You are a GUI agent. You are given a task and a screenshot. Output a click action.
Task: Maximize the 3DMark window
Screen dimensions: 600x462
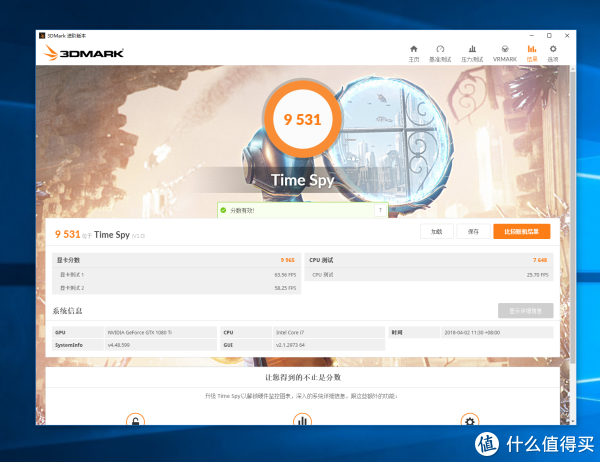click(x=549, y=36)
